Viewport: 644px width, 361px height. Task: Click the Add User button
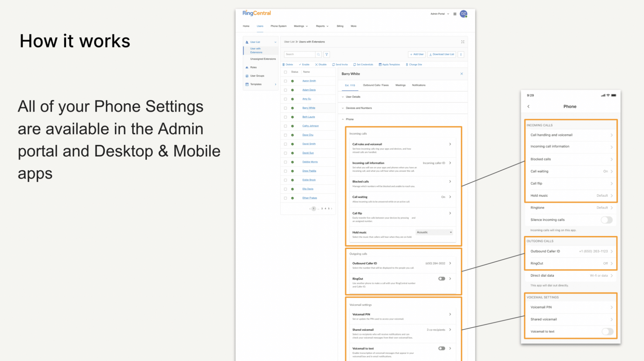416,54
